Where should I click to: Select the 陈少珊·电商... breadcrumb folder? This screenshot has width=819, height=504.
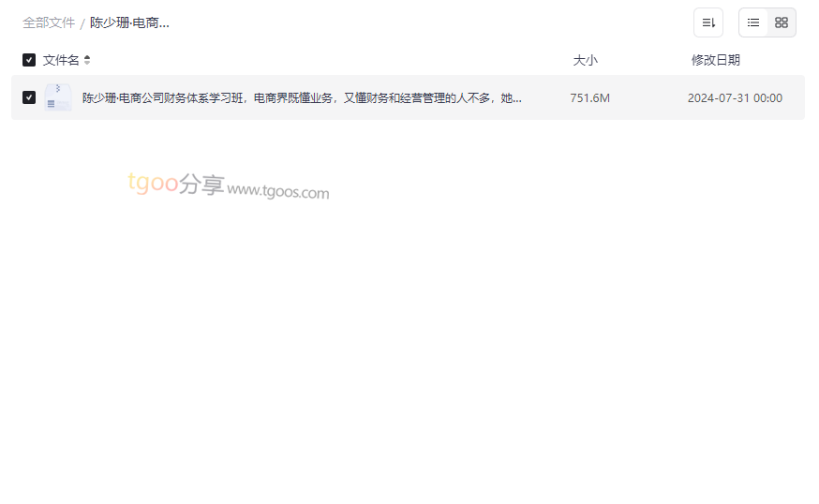click(x=129, y=23)
